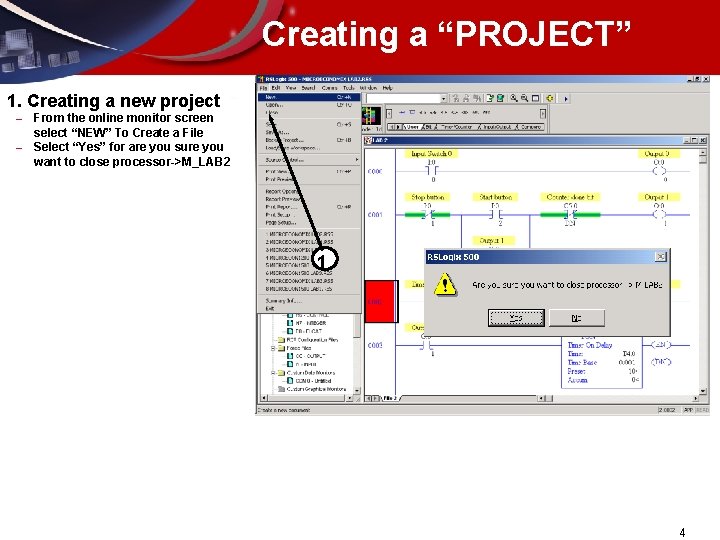The height and width of the screenshot is (540, 720).
Task: Collapse the Custom Data Monitors folder
Action: [x=273, y=373]
